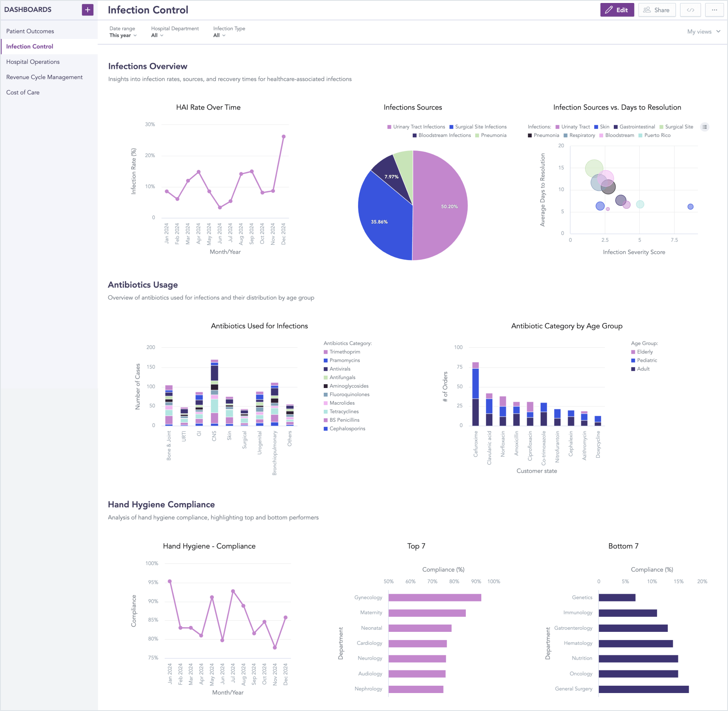
Task: Expand the Hospital Department filter dropdown
Action: point(157,35)
